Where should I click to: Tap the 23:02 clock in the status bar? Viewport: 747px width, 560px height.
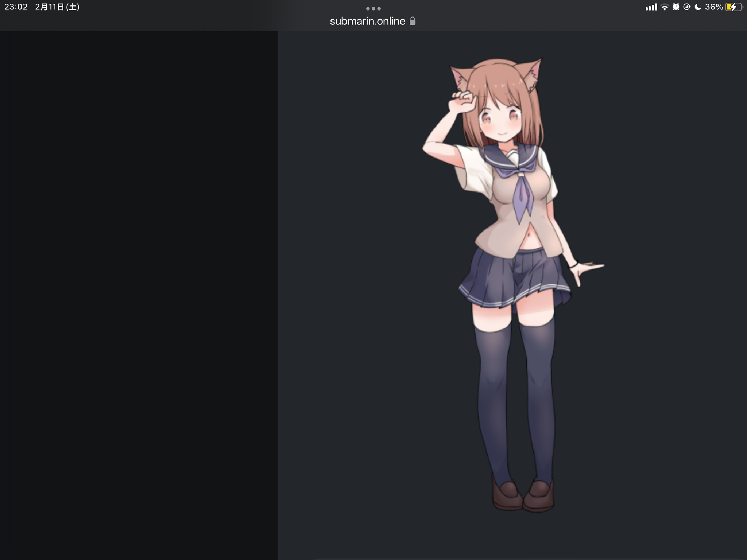tap(16, 7)
